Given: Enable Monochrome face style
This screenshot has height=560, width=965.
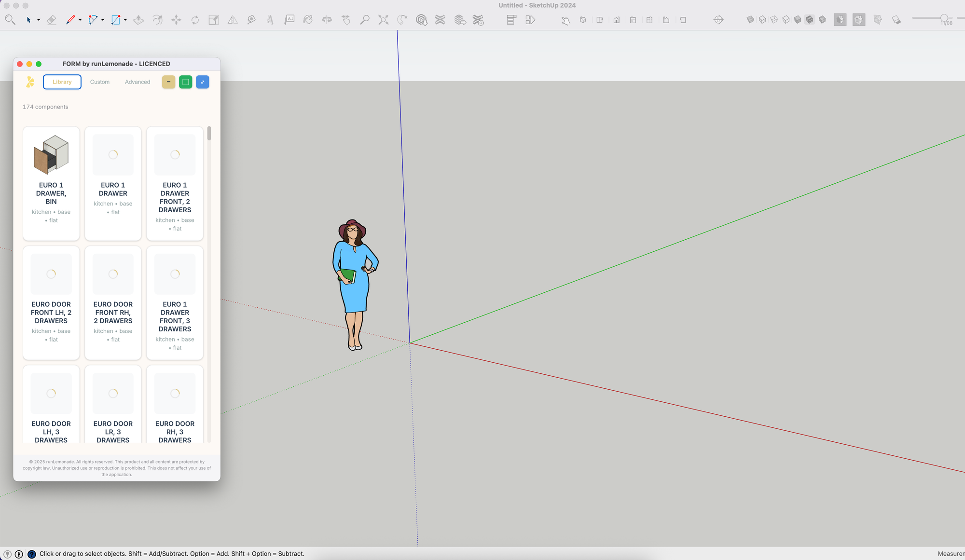Looking at the screenshot, I should (x=822, y=20).
